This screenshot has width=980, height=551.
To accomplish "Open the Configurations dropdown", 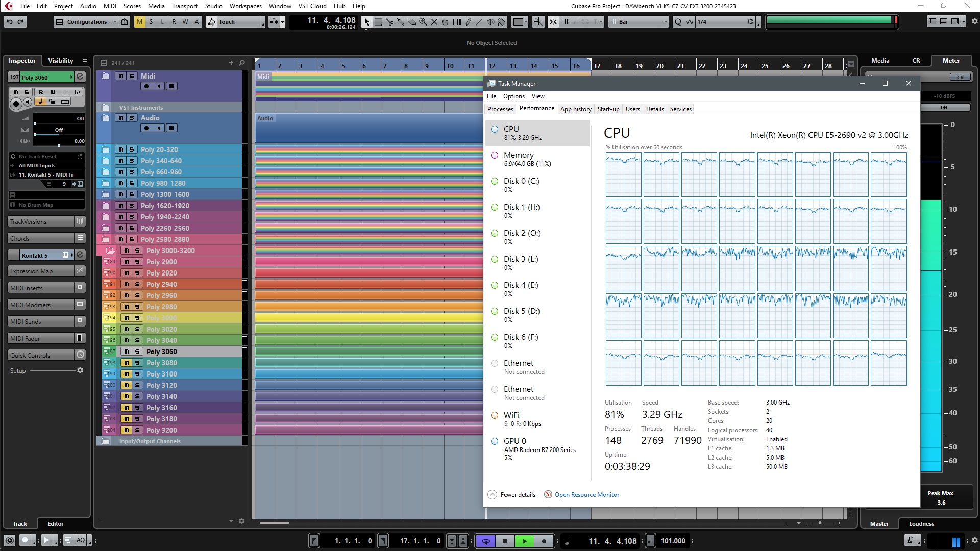I will click(x=87, y=22).
